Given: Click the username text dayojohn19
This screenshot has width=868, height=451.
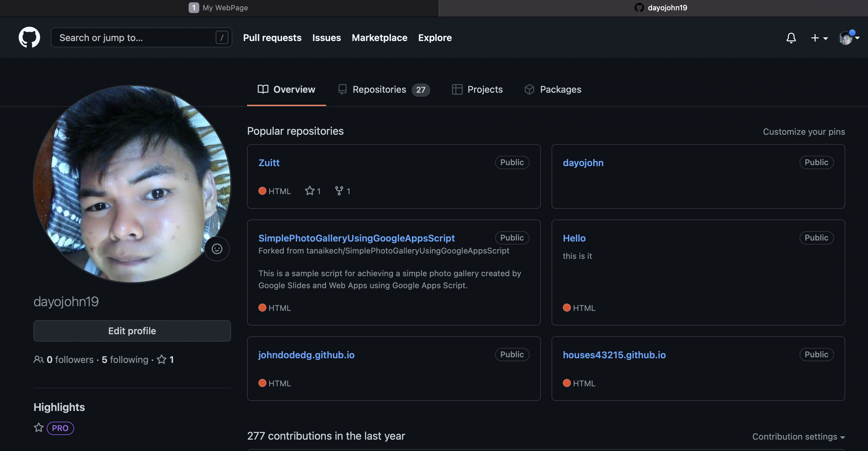Looking at the screenshot, I should point(66,301).
